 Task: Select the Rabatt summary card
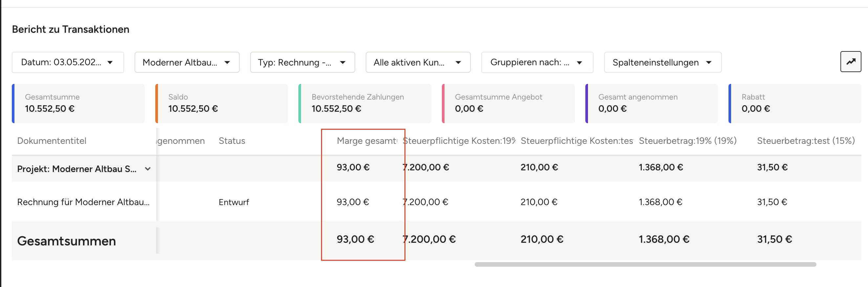(794, 103)
